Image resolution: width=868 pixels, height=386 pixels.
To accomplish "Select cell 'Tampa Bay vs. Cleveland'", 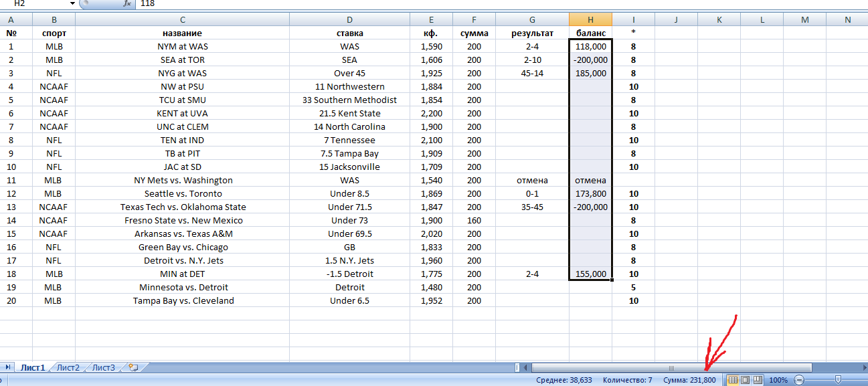I will 182,300.
